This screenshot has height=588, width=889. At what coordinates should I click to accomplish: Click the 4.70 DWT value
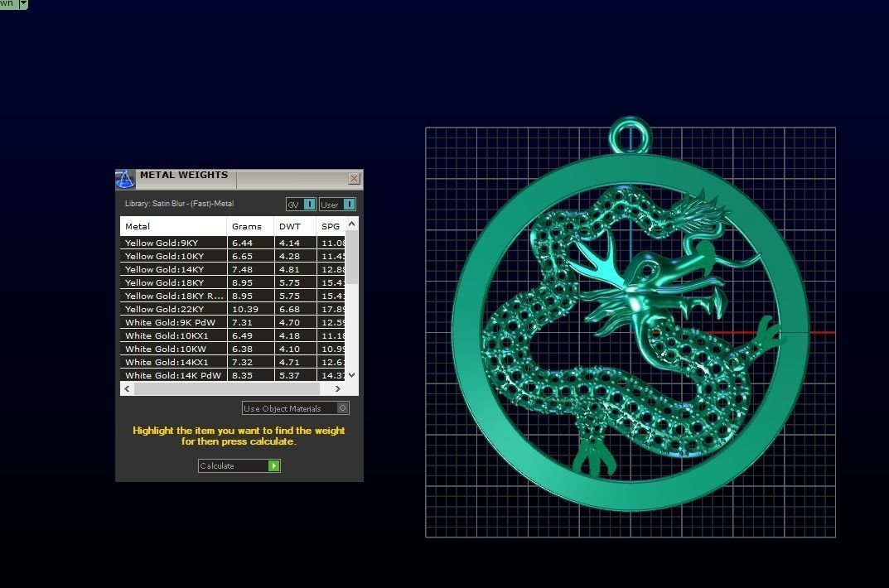click(x=289, y=322)
